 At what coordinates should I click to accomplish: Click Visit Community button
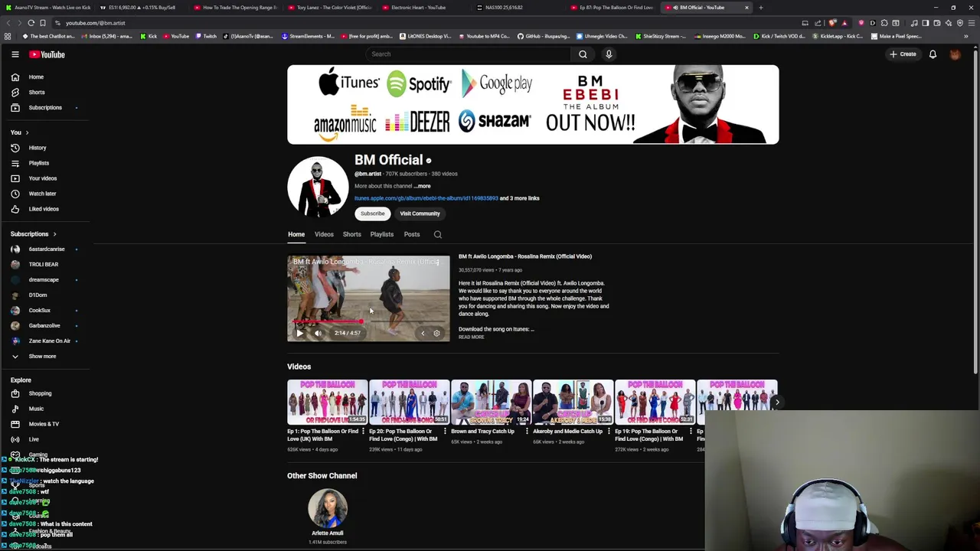420,214
